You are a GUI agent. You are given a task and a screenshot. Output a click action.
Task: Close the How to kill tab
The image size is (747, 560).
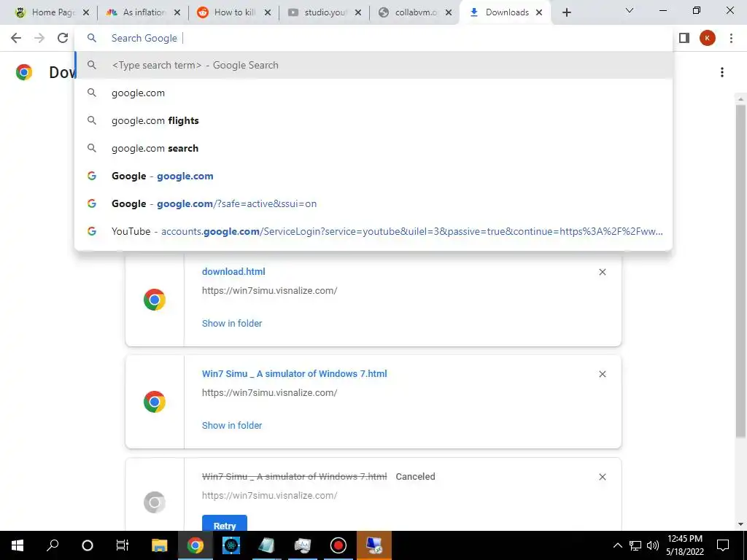point(268,12)
